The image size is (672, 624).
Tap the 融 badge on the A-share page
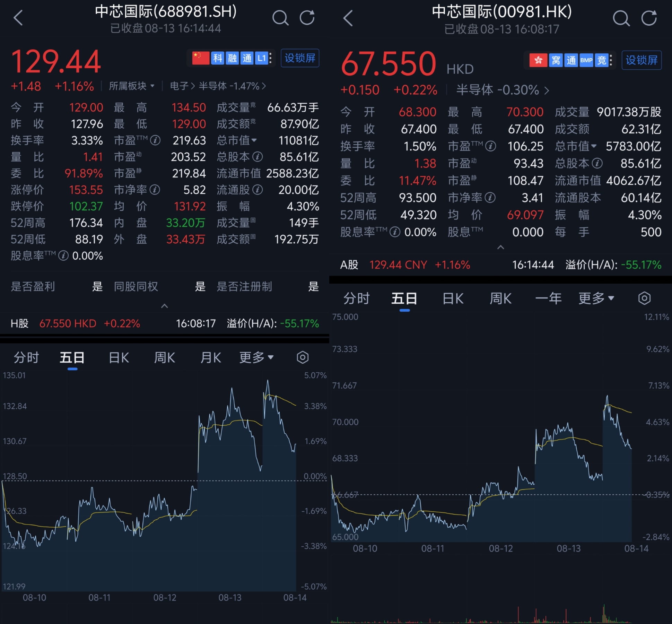(232, 58)
